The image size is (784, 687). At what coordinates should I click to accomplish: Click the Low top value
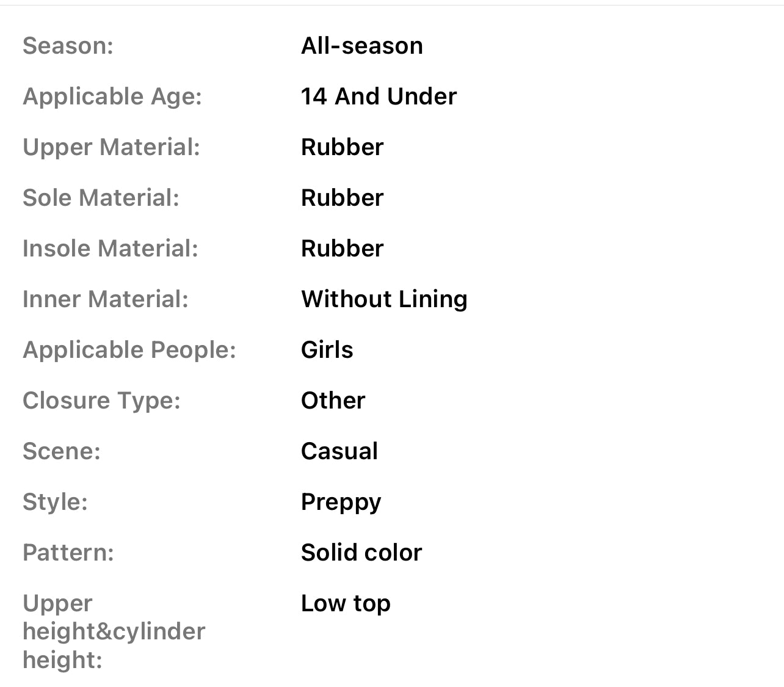(346, 603)
